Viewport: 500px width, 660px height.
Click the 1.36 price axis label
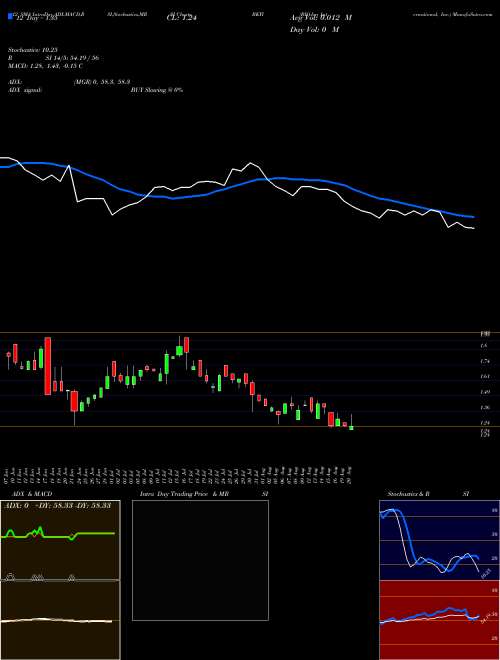[x=484, y=407]
